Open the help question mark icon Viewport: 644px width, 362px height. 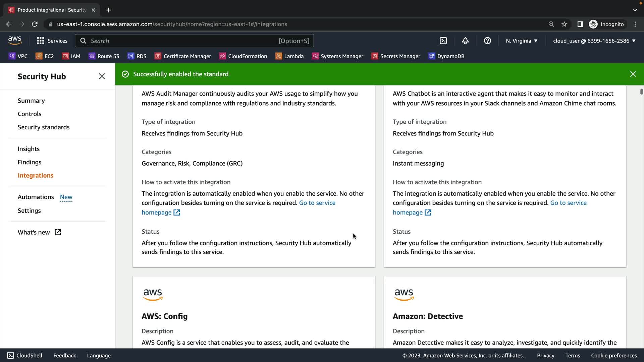[487, 41]
